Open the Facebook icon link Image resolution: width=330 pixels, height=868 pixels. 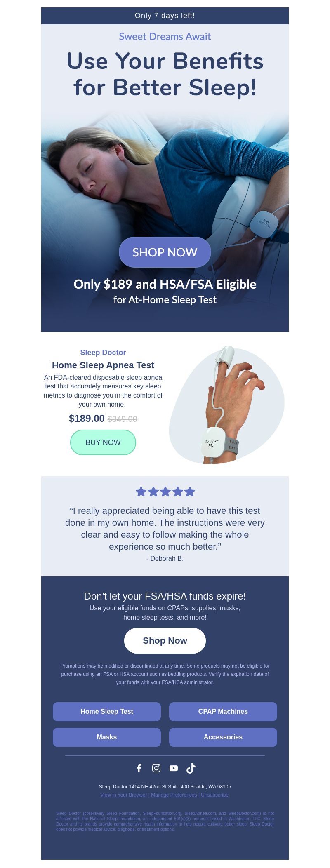click(x=139, y=768)
